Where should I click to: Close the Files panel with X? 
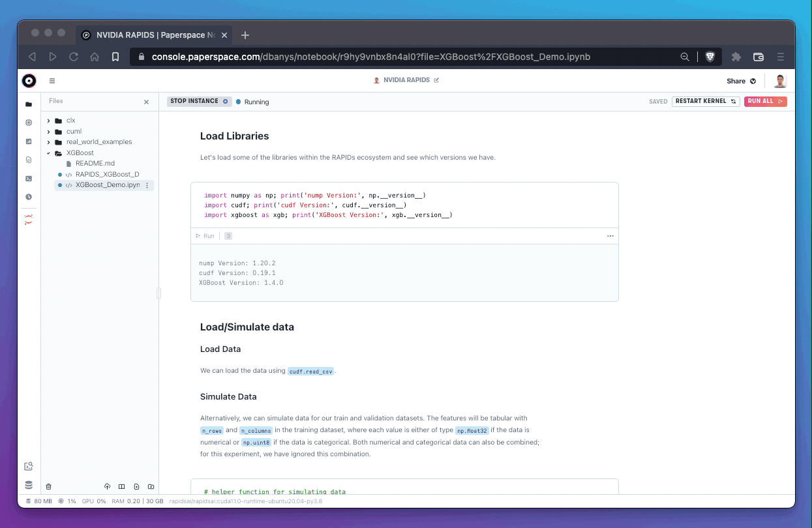coord(146,102)
